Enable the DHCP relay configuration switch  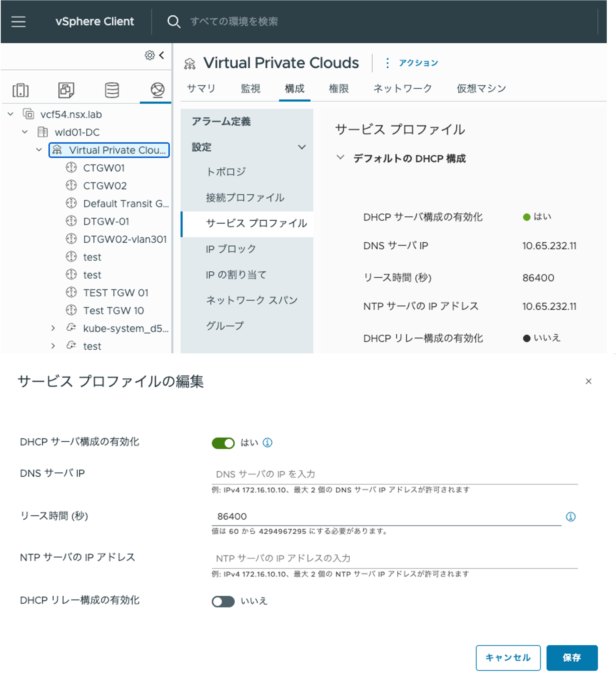coord(223,602)
